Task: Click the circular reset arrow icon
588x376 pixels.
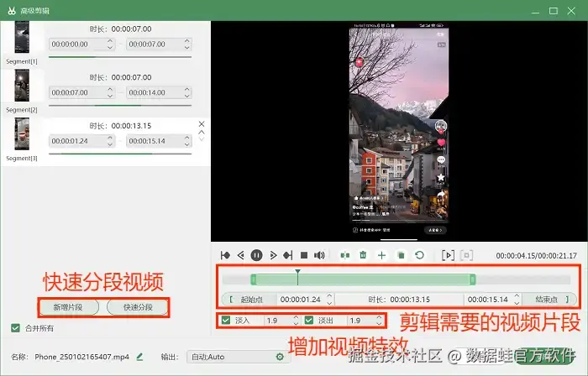Action: click(x=420, y=255)
